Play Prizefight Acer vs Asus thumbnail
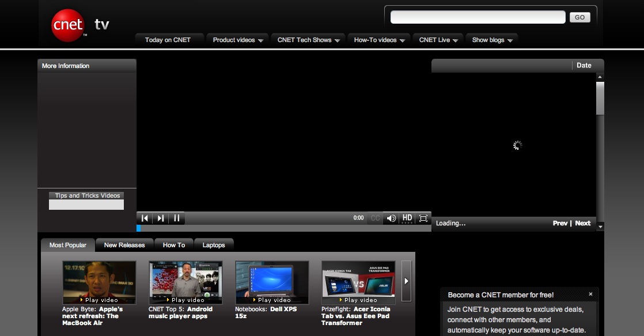644x336 pixels. pyautogui.click(x=358, y=282)
